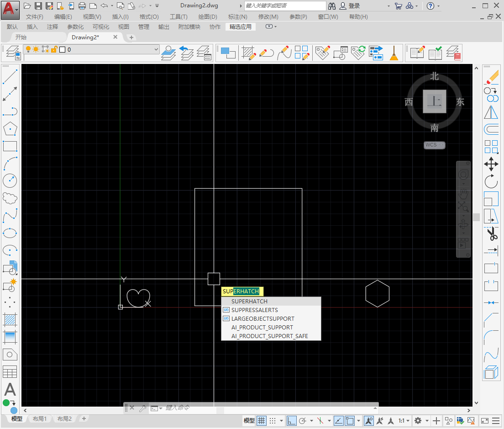This screenshot has width=504, height=429.
Task: Expand snap mode dropdown arrow
Action: (x=282, y=421)
